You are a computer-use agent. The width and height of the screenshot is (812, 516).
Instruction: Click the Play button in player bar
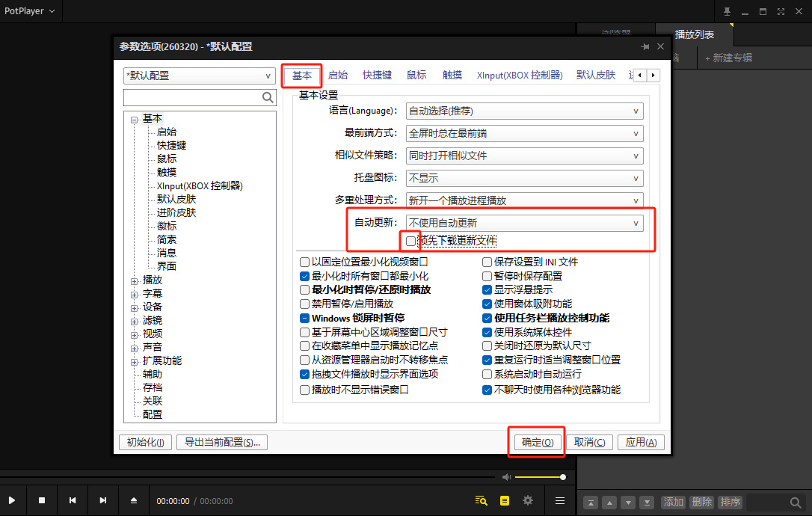pyautogui.click(x=12, y=500)
